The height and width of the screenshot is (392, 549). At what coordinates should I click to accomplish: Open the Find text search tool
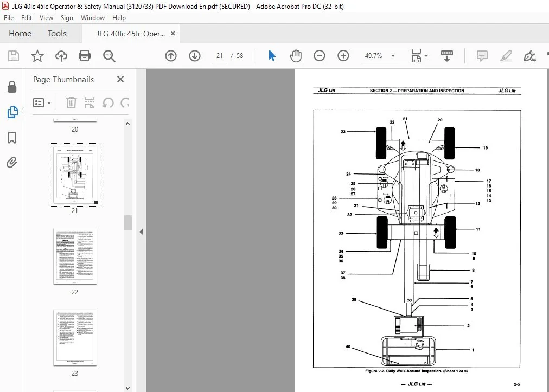point(109,56)
